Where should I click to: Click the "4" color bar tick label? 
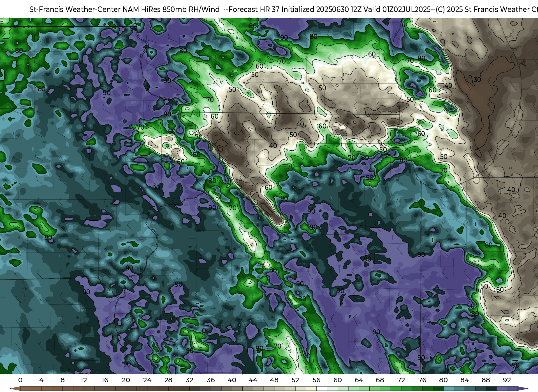[x=41, y=380]
